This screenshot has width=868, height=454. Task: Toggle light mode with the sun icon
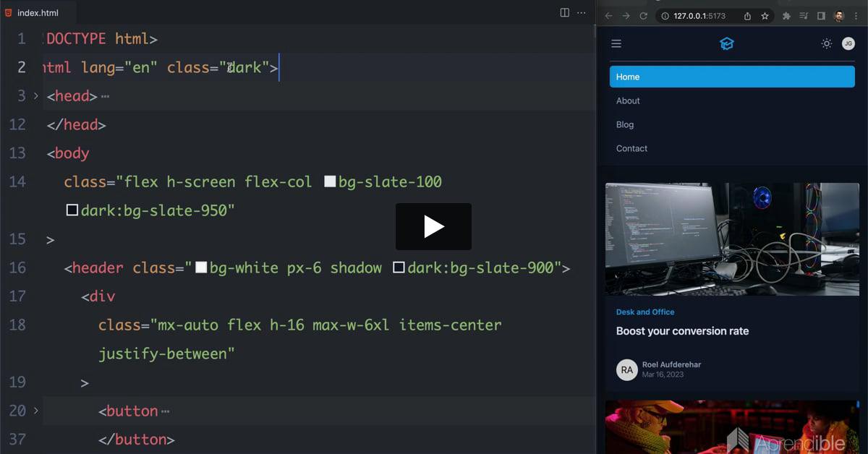[x=826, y=44]
